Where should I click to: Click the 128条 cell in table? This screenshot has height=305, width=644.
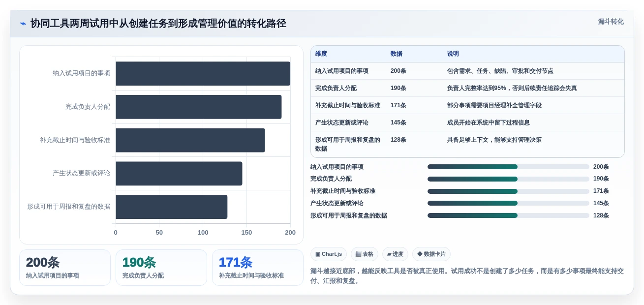point(399,140)
